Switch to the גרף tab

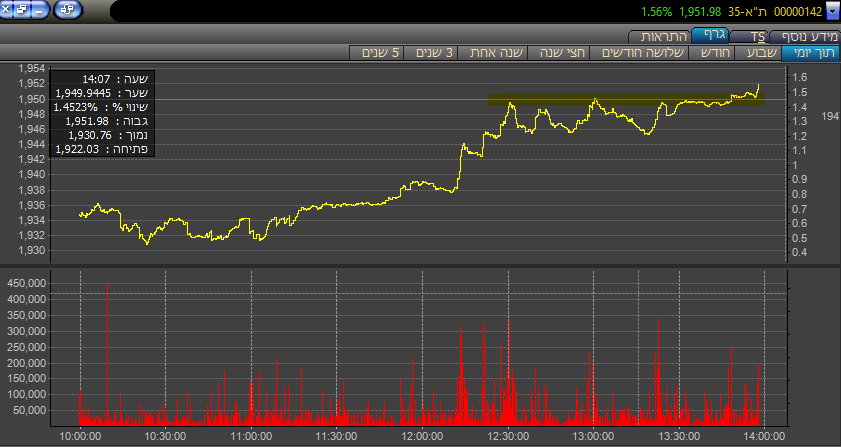[x=709, y=35]
